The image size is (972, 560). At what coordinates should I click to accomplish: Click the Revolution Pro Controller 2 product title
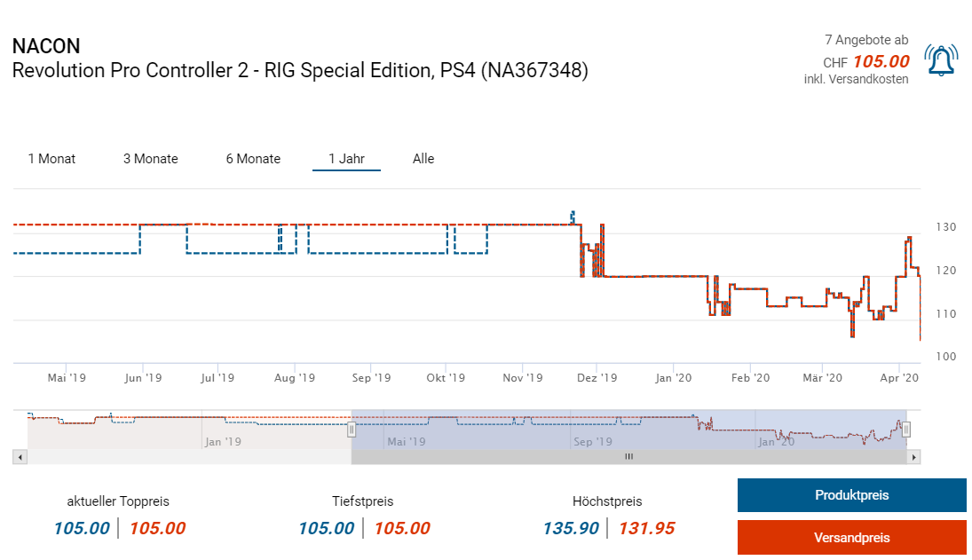point(300,71)
